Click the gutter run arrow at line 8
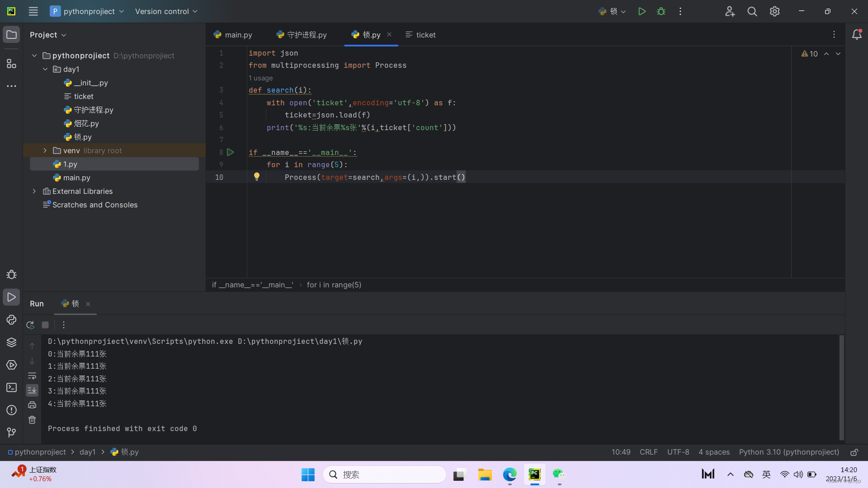 231,152
